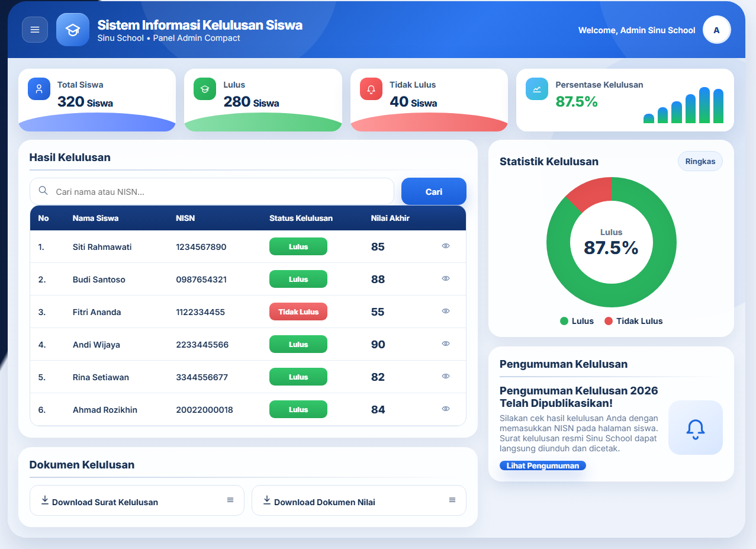
Task: Select the name Budi Santoso
Action: pos(99,280)
